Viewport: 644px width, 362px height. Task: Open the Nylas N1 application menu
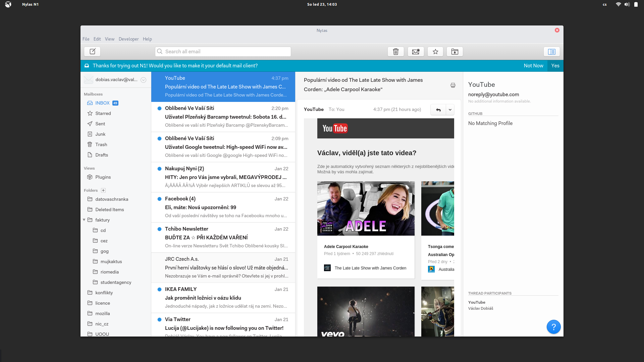pyautogui.click(x=30, y=4)
